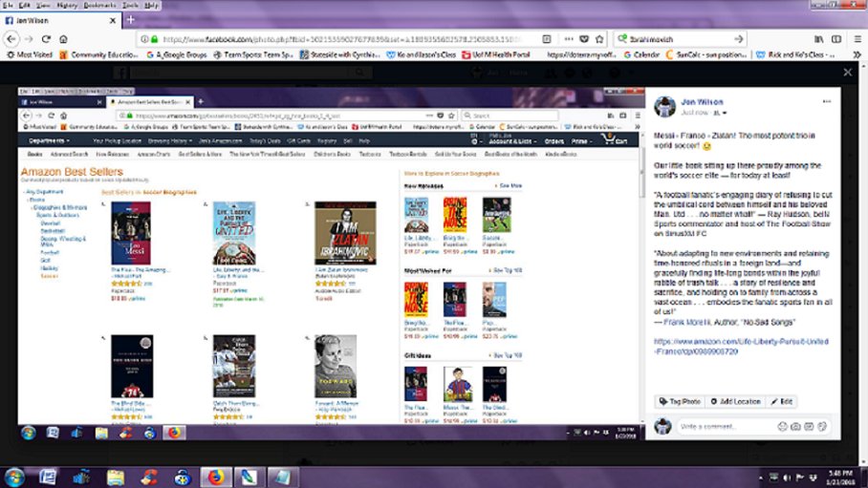Open the Tools menu
Viewport: 868px width, 488px height.
(x=130, y=5)
